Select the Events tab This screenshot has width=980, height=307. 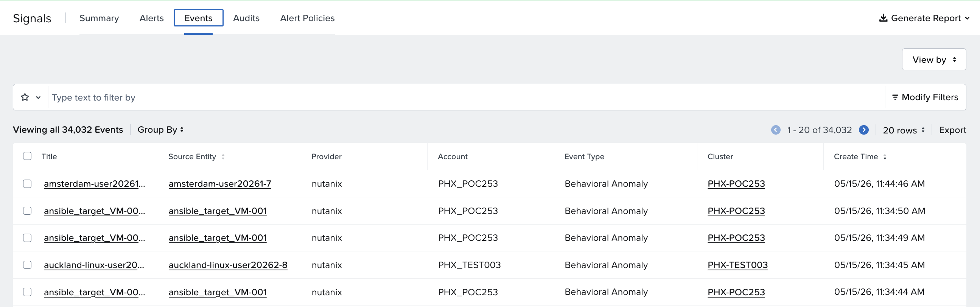pos(199,18)
